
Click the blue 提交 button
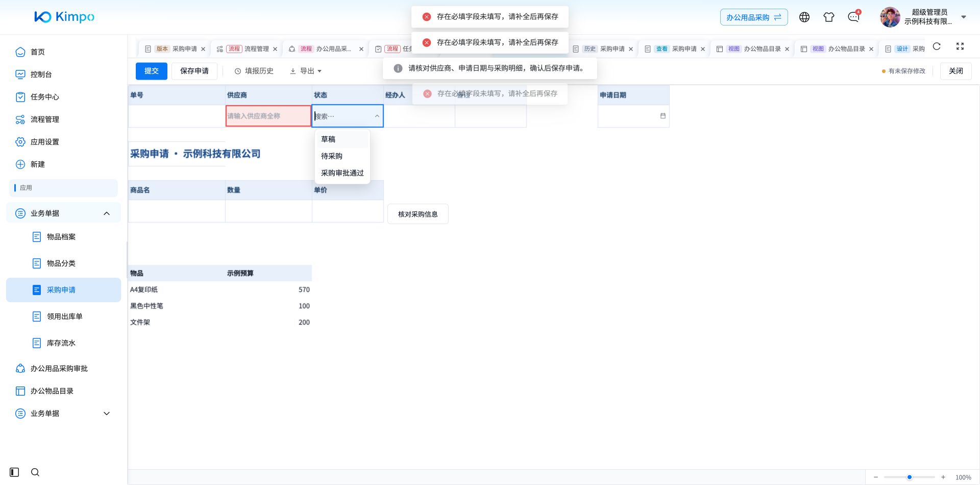coord(152,71)
